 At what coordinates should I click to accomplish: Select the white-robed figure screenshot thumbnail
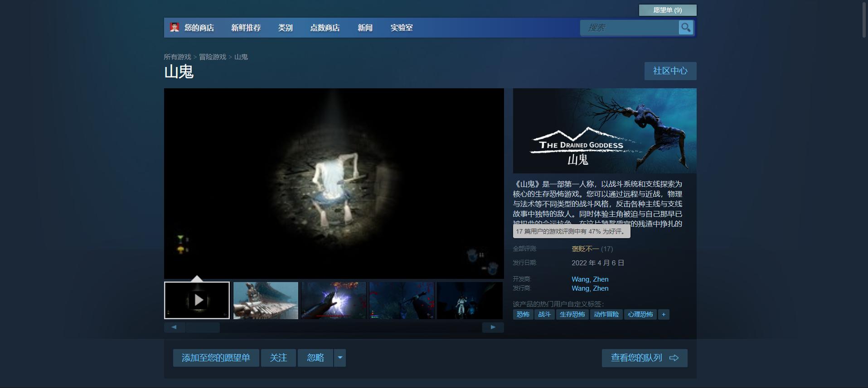pos(470,301)
